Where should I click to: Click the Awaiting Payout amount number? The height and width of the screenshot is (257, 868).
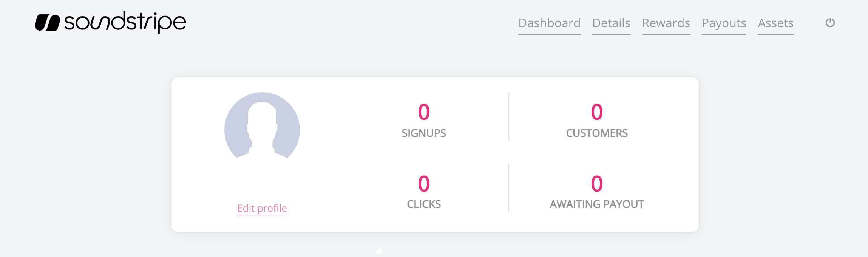click(597, 184)
